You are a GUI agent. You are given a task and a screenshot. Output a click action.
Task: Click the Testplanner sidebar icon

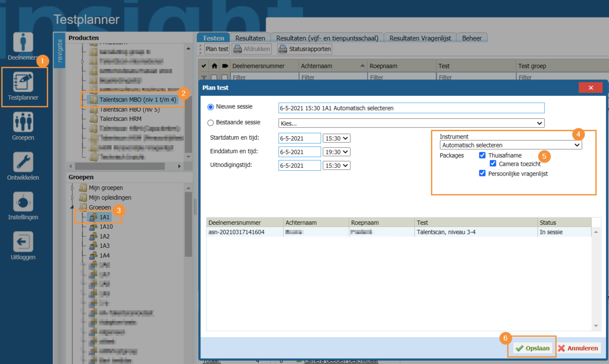click(23, 82)
